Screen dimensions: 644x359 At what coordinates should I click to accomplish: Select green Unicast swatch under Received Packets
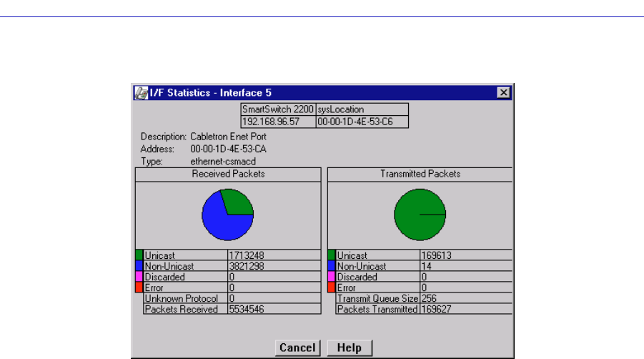pos(139,255)
